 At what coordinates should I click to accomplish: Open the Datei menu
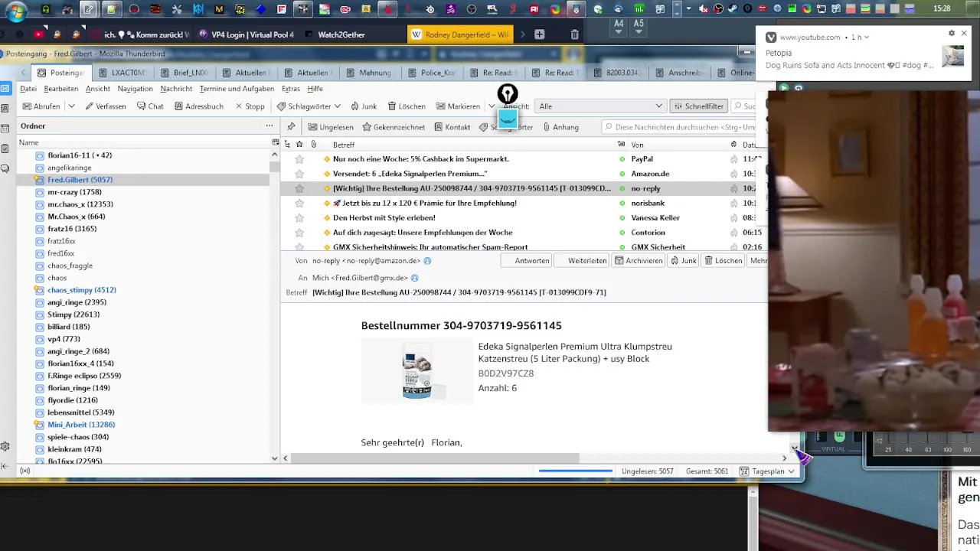pos(28,89)
